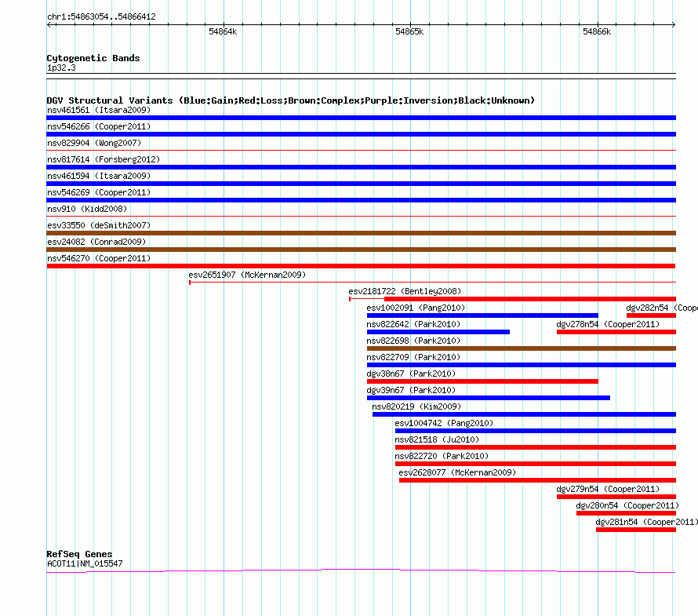Click the brown complex bar under esv33550
Viewport: 698px width, 616px height.
361,233
